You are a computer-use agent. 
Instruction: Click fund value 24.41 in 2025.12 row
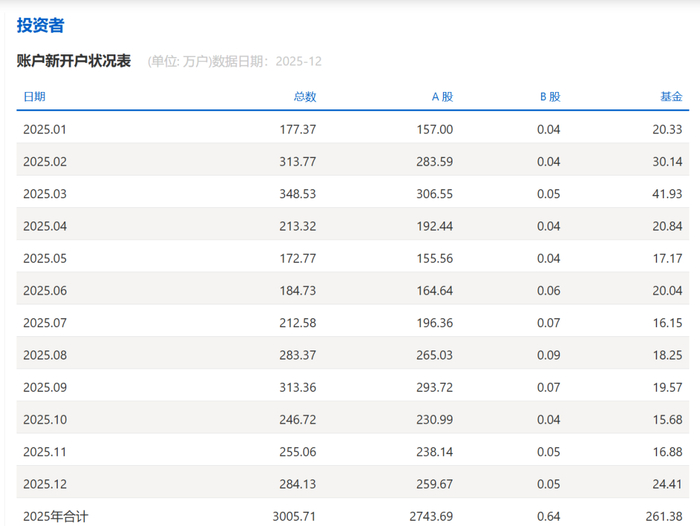667,484
